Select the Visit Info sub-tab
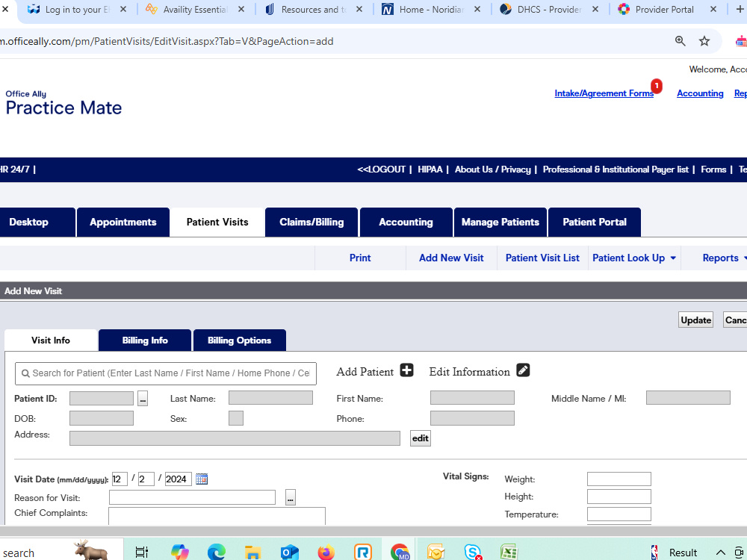The image size is (747, 560). pos(51,340)
